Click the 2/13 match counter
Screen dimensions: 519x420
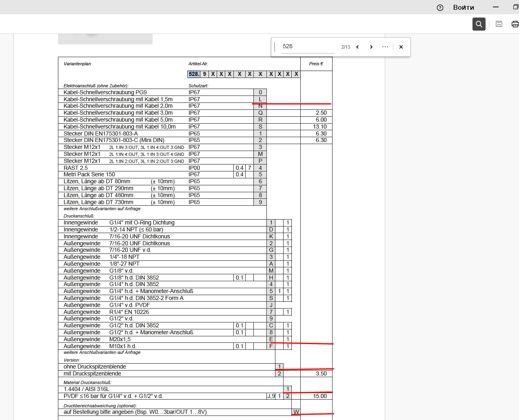[346, 47]
